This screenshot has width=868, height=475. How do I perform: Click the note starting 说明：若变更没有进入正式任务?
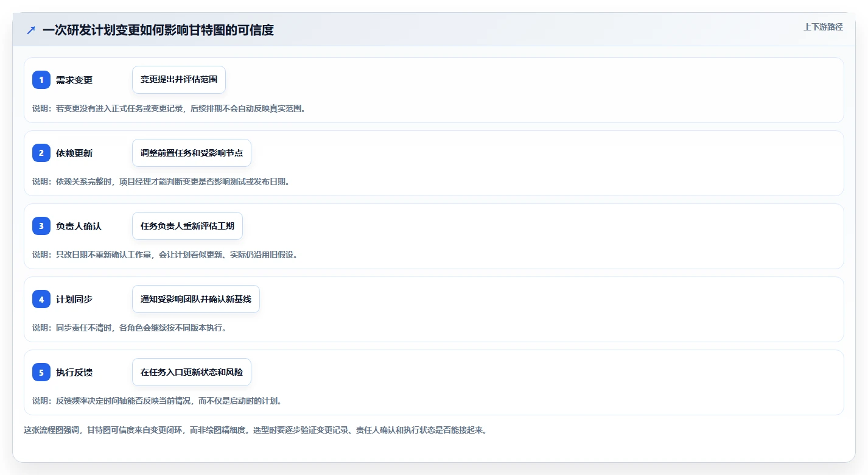tap(169, 108)
